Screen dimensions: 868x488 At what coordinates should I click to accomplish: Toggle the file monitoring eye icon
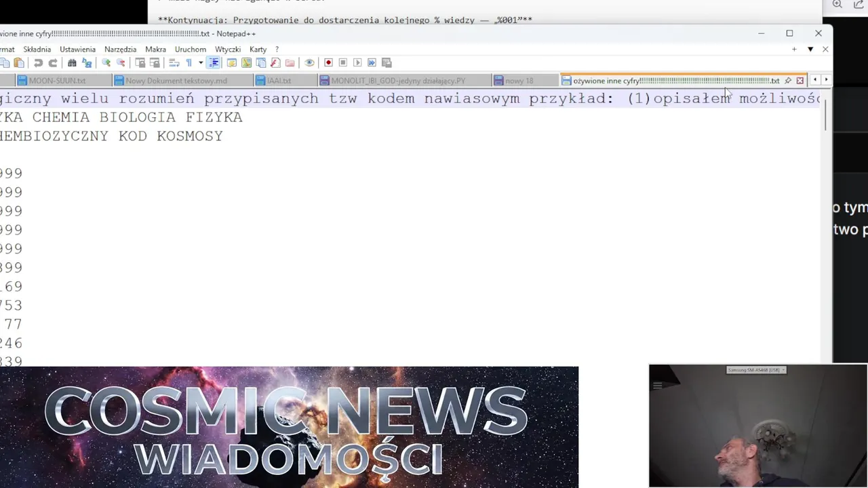pyautogui.click(x=310, y=63)
